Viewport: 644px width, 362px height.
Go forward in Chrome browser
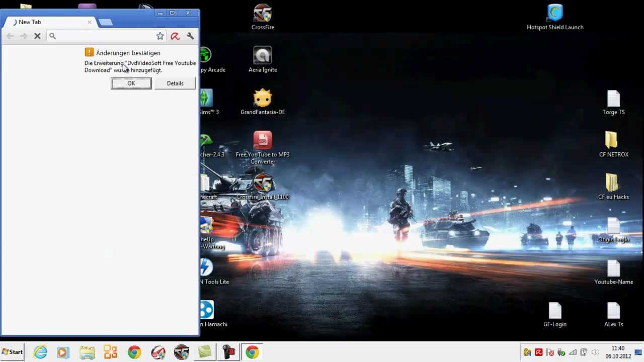24,36
